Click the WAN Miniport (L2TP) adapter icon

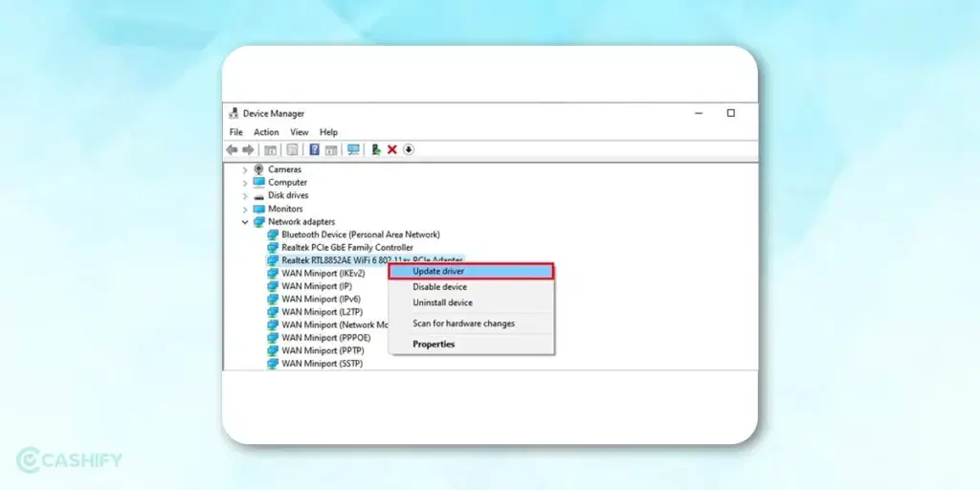coord(273,312)
